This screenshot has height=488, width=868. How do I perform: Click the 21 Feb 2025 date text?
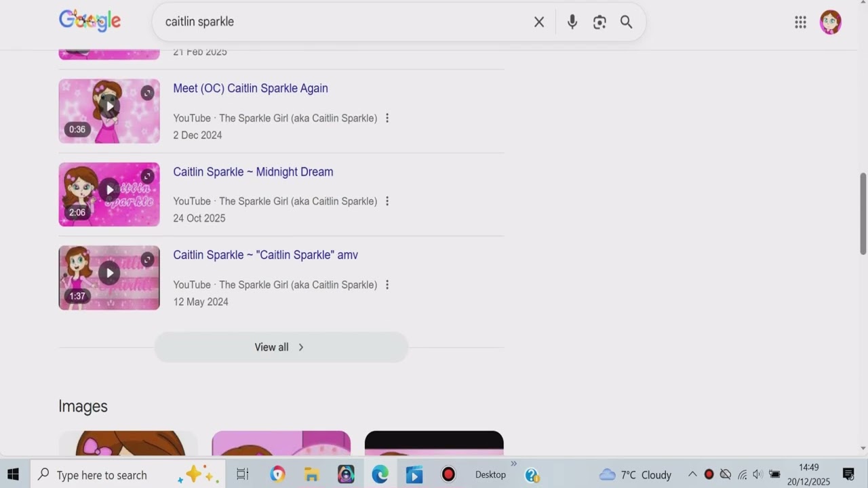[200, 52]
